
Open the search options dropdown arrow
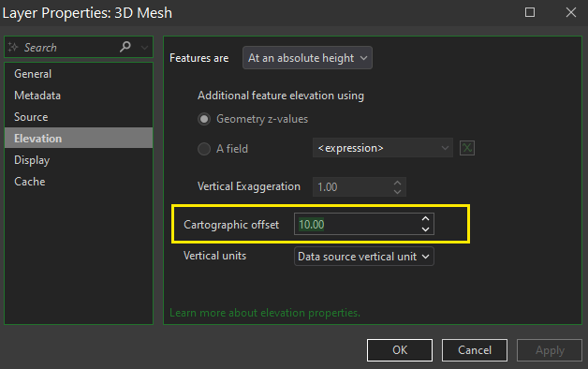click(x=144, y=48)
